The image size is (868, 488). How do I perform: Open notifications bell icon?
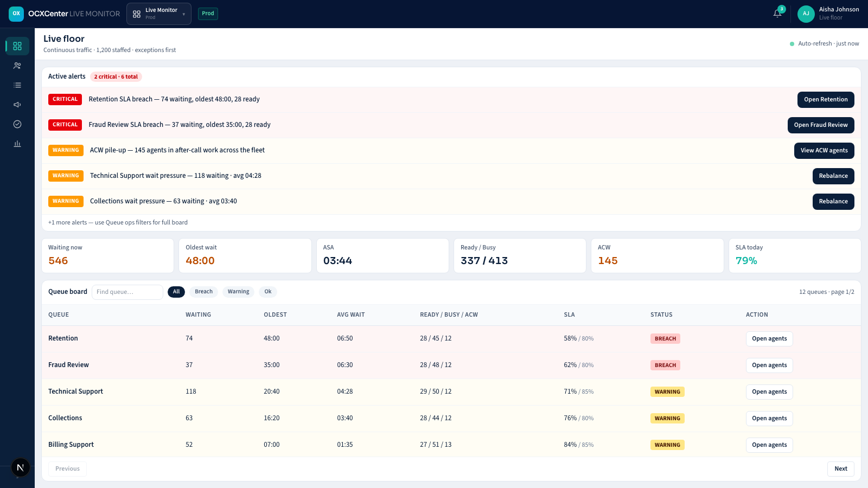[x=777, y=14]
